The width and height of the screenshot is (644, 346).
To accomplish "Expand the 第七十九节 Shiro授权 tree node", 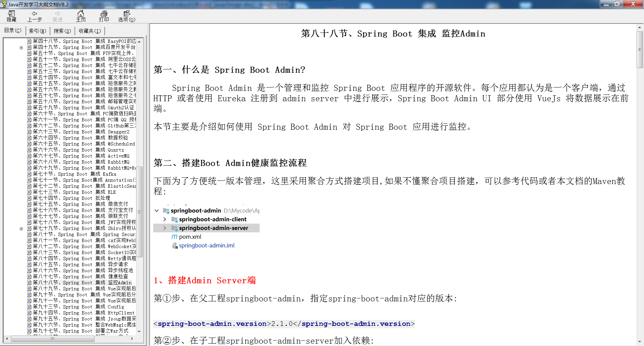I will (21, 229).
